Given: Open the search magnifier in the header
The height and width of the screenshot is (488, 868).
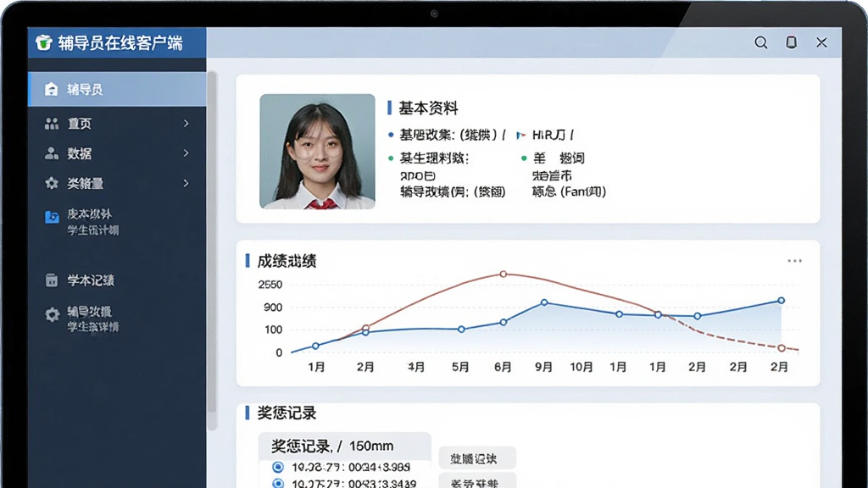Looking at the screenshot, I should pyautogui.click(x=760, y=42).
